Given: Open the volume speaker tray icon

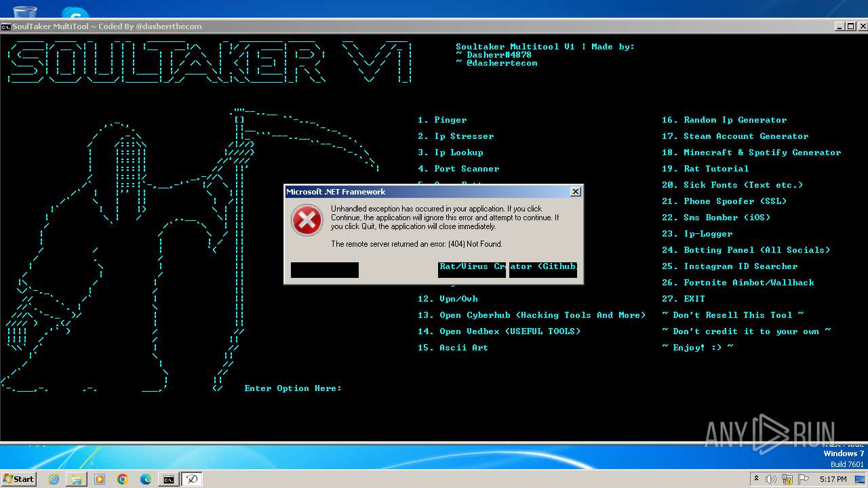Looking at the screenshot, I should tap(770, 479).
